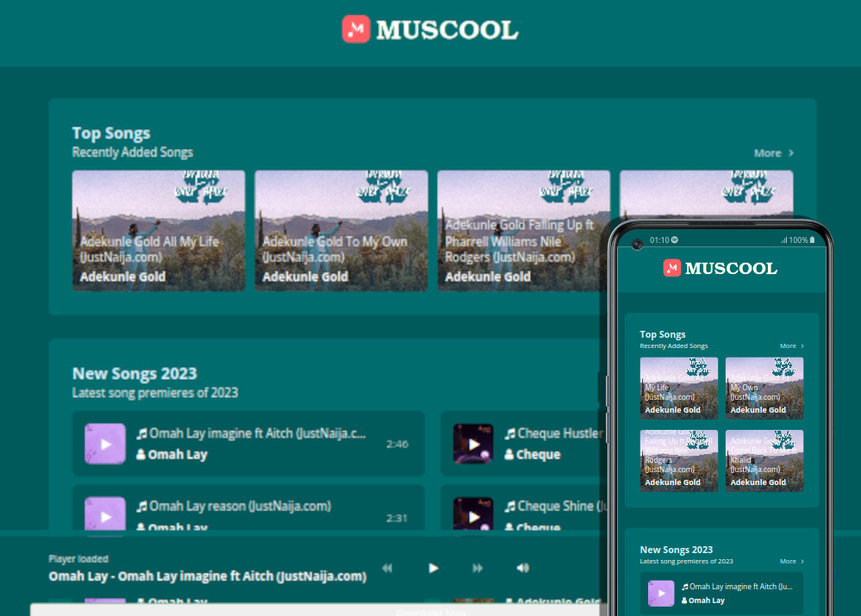861x616 pixels.
Task: Click the 01:10 clock in the phone status bar
Action: coord(659,240)
